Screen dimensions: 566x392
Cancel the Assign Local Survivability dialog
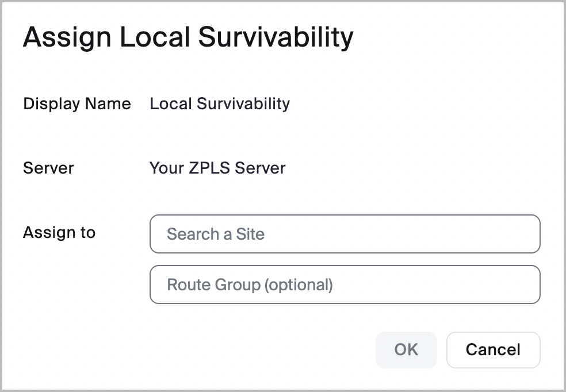(493, 349)
